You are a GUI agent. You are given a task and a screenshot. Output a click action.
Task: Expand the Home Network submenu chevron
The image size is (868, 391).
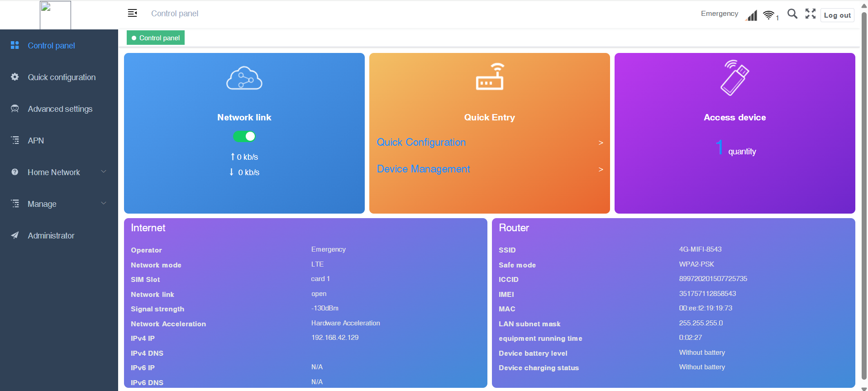click(104, 172)
